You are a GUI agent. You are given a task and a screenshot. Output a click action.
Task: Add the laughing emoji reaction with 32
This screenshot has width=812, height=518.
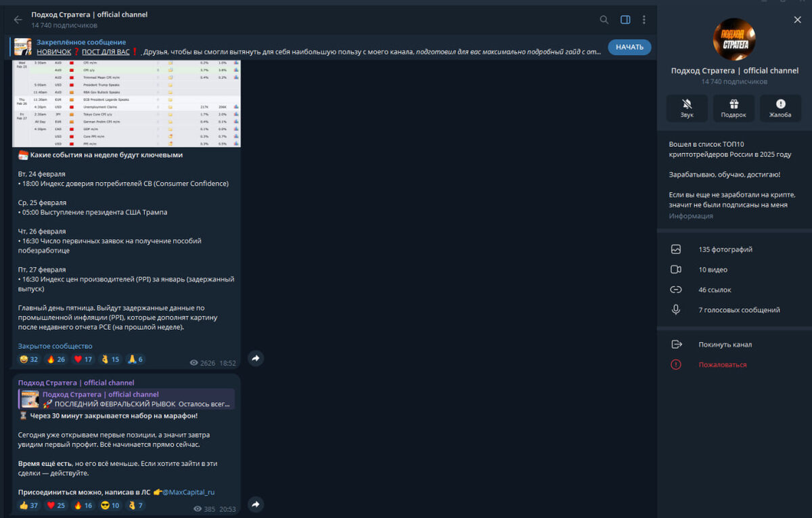click(x=28, y=360)
